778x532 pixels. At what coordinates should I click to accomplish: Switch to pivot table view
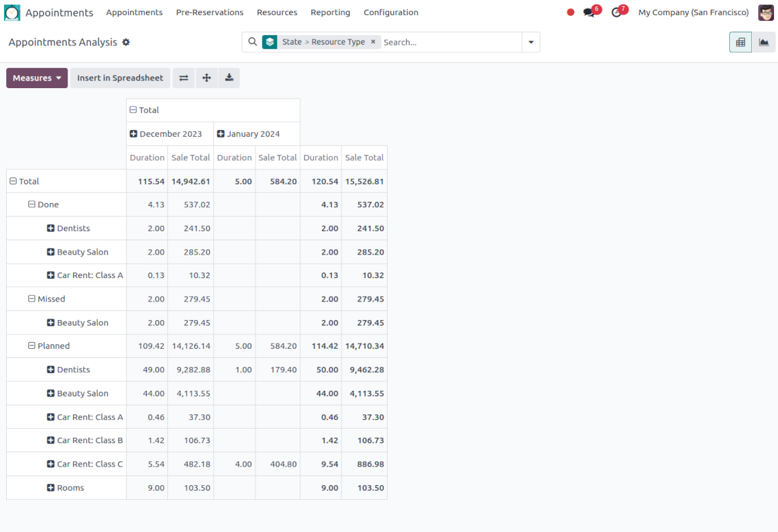(740, 42)
